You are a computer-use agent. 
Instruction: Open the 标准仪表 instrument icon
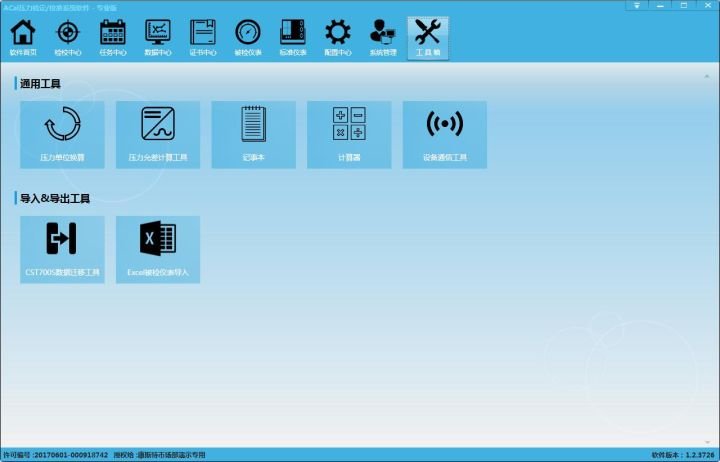pos(293,38)
